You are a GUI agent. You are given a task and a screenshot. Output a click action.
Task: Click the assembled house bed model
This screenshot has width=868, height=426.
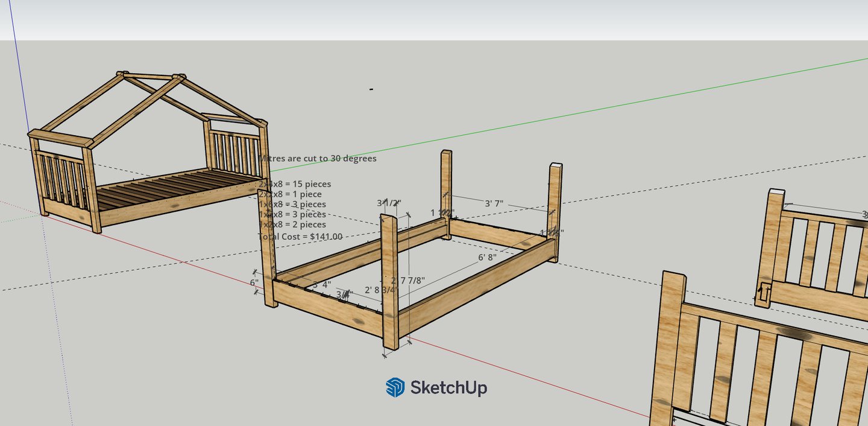(148, 153)
